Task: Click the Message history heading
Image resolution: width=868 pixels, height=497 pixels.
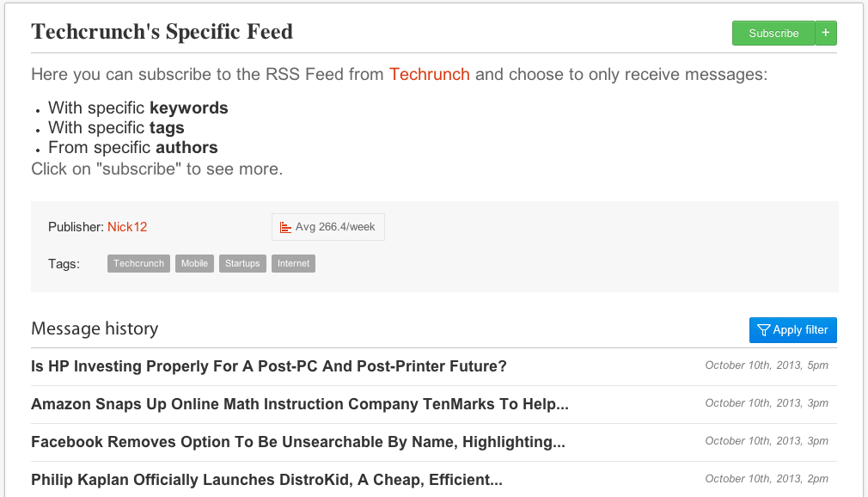Action: coord(95,328)
